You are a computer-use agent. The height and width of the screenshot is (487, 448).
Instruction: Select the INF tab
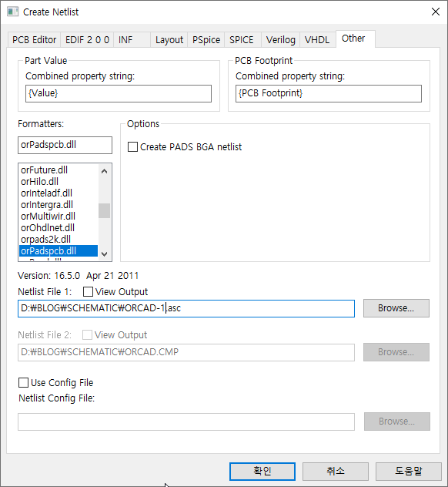click(132, 40)
